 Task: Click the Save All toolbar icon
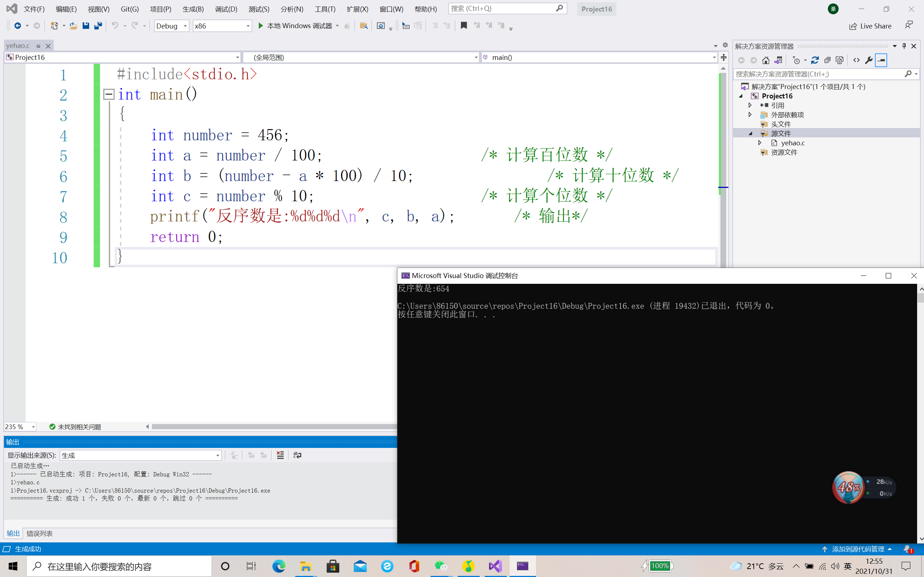(98, 26)
